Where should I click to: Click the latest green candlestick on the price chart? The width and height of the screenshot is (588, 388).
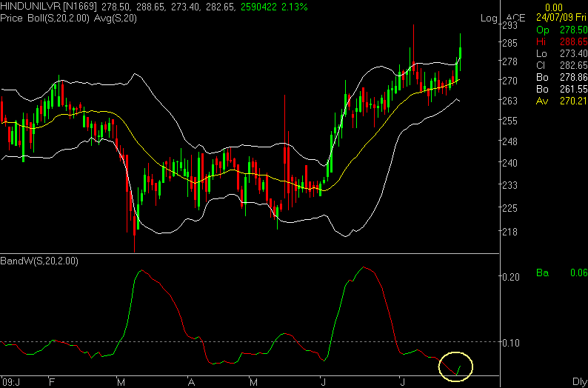pyautogui.click(x=460, y=53)
